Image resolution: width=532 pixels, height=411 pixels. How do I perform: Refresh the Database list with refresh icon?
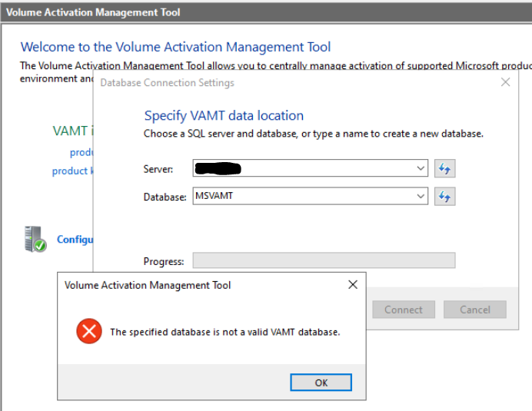coord(445,197)
